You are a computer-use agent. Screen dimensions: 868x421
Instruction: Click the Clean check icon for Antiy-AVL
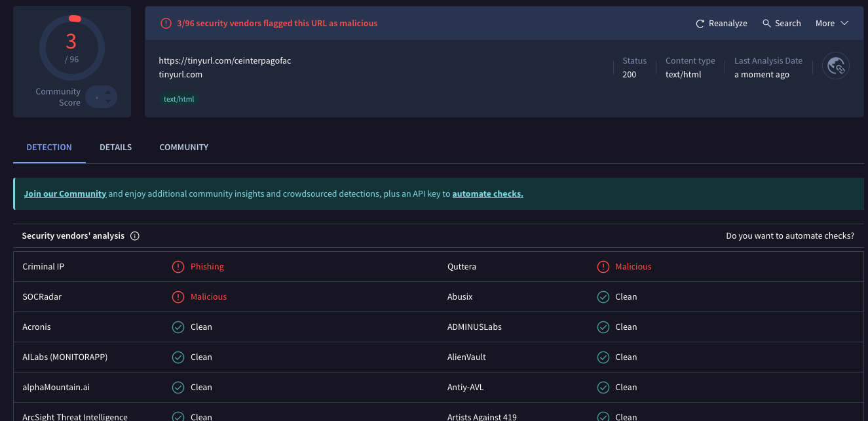603,388
